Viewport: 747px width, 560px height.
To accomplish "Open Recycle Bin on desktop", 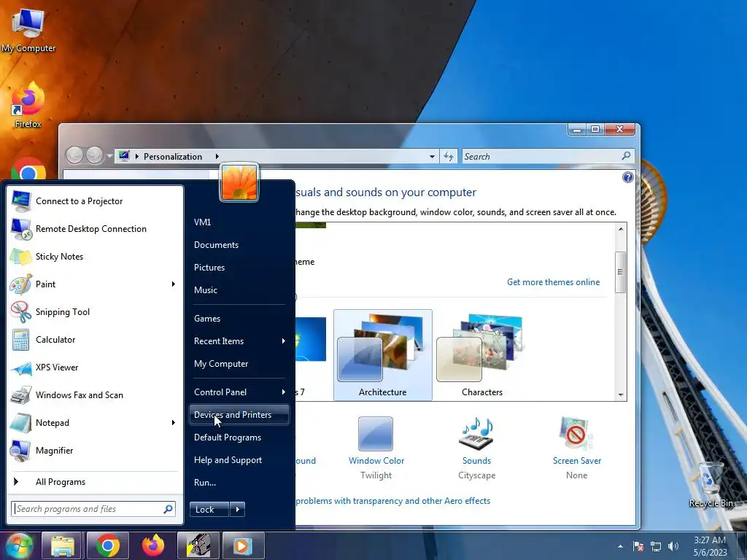I will pyautogui.click(x=711, y=484).
